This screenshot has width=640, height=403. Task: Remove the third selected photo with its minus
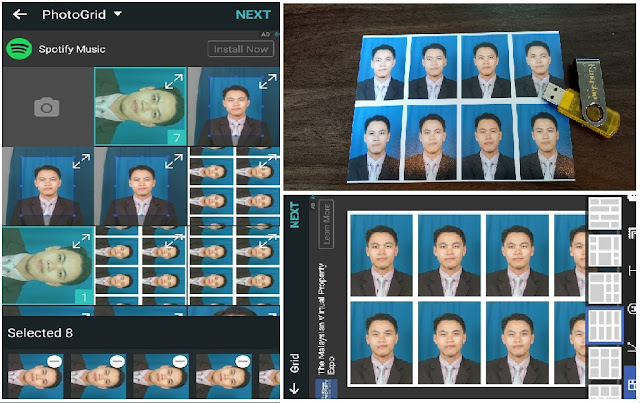coord(180,361)
